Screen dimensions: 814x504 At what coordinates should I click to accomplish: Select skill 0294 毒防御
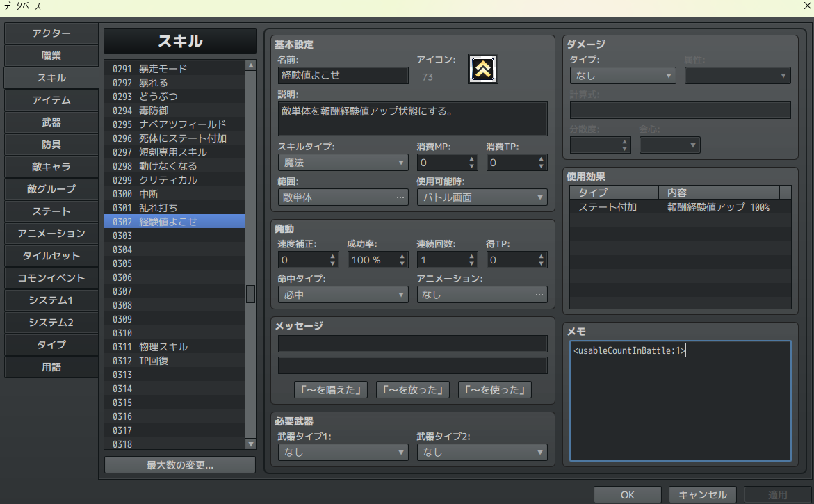coord(174,111)
